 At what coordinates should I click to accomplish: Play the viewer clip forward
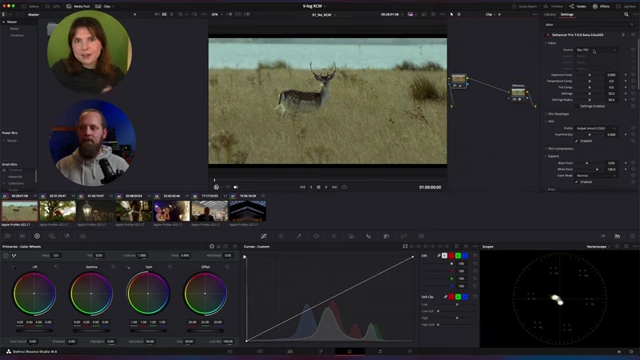tap(326, 187)
